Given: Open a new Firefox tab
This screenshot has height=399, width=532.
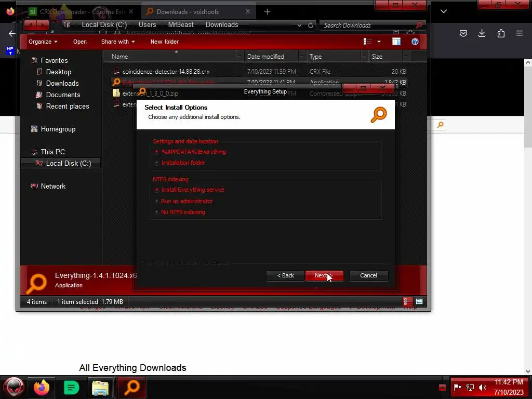Looking at the screenshot, I should click(x=268, y=12).
